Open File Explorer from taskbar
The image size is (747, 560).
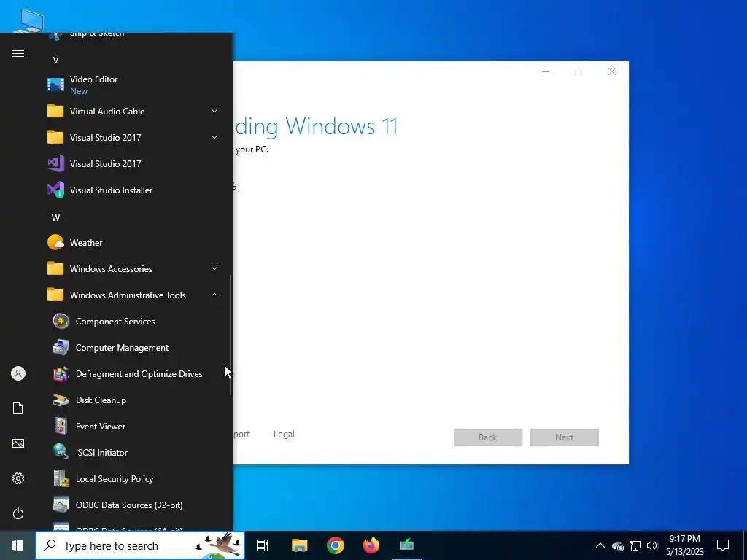(300, 545)
